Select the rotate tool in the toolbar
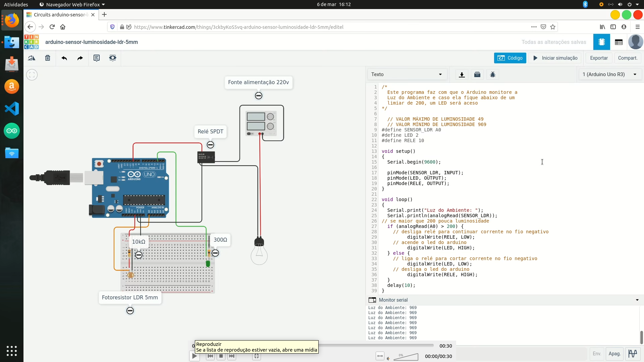The height and width of the screenshot is (362, 644). click(x=31, y=58)
